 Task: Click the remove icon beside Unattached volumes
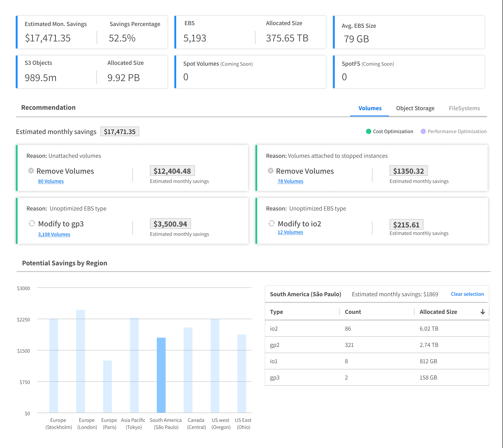pyautogui.click(x=31, y=171)
